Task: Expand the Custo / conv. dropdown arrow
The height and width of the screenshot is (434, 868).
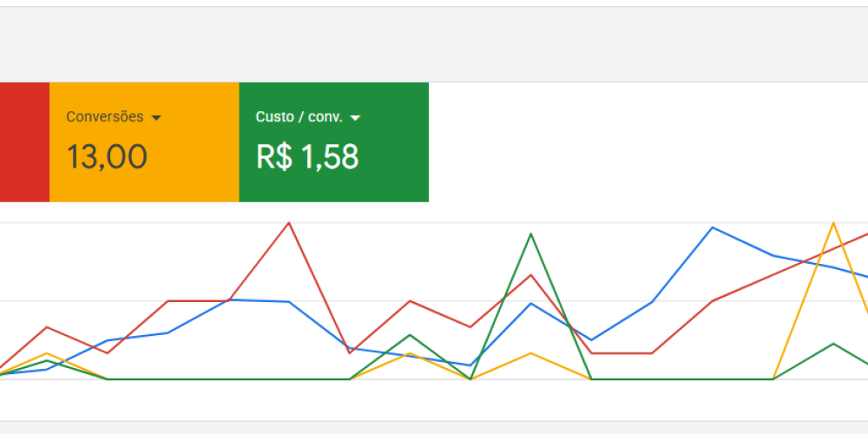Action: 355,118
